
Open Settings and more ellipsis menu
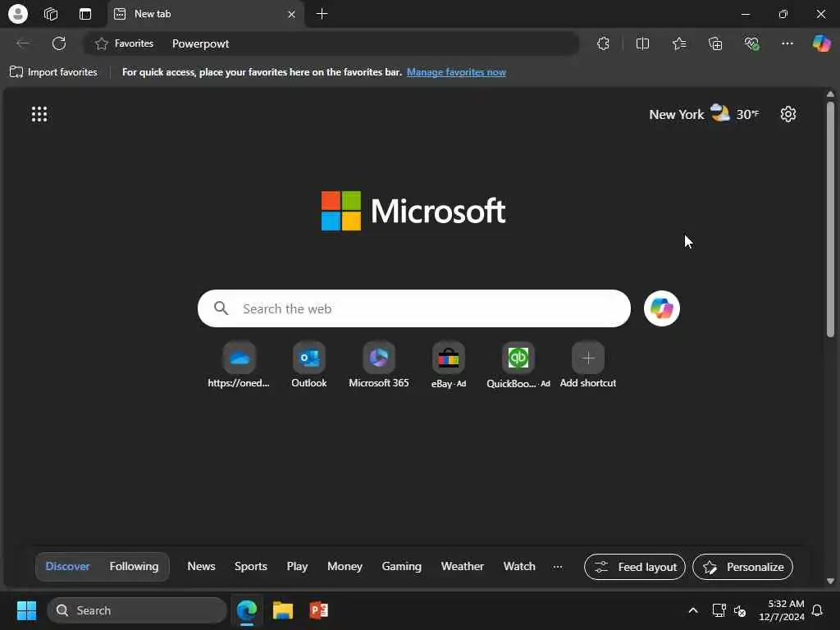click(x=787, y=43)
